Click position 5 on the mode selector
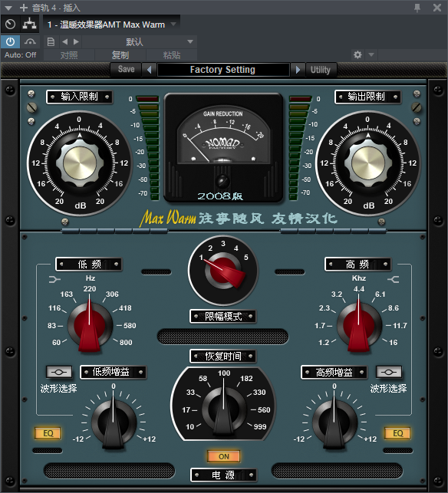This screenshot has width=448, height=493. [246, 257]
